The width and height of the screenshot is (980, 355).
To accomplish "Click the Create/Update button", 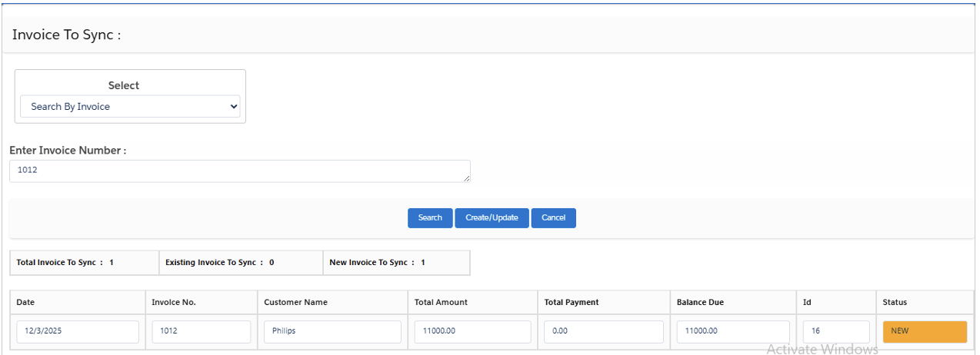I will coord(492,218).
